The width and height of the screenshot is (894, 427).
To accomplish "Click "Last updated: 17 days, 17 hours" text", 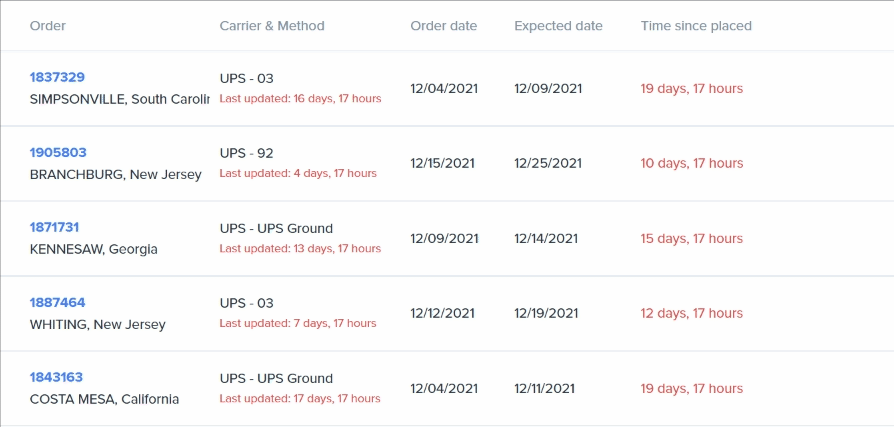I will (300, 399).
